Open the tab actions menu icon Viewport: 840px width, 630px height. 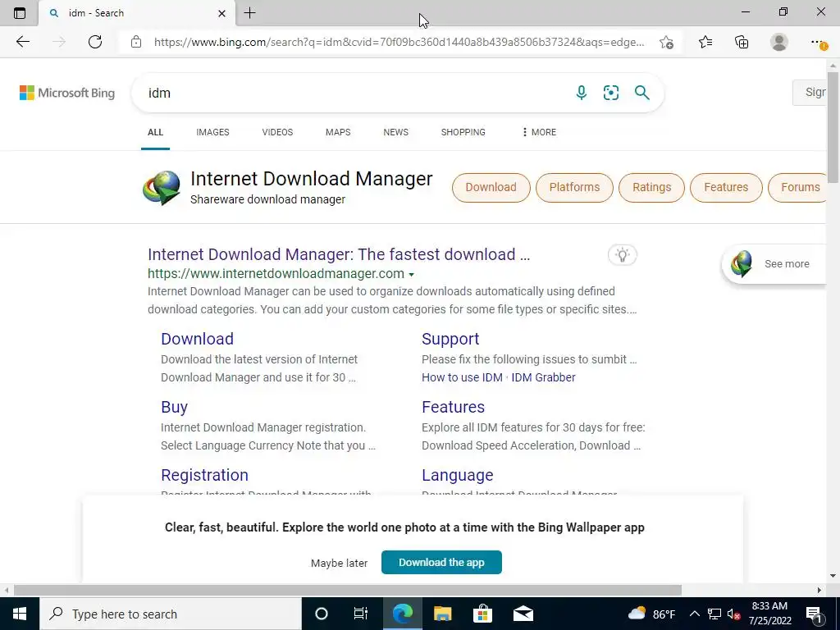[20, 13]
